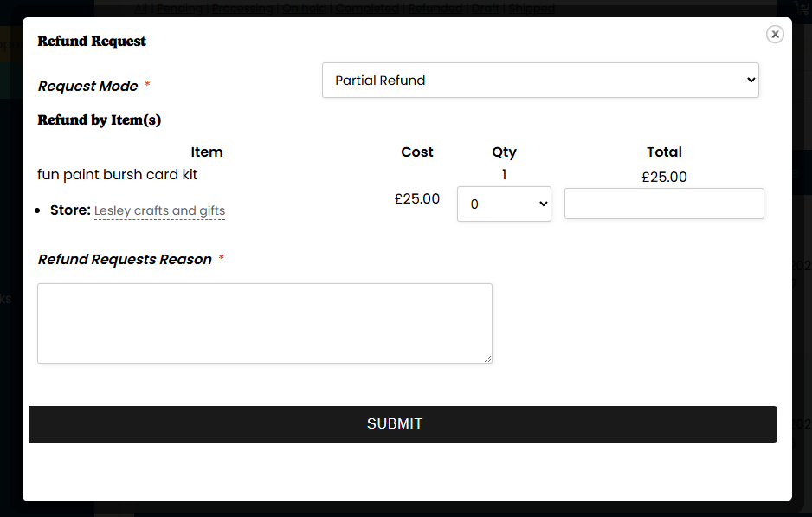Screen dimensions: 812x517
Task: Open the Refunded orders filter
Action: pyautogui.click(x=435, y=9)
